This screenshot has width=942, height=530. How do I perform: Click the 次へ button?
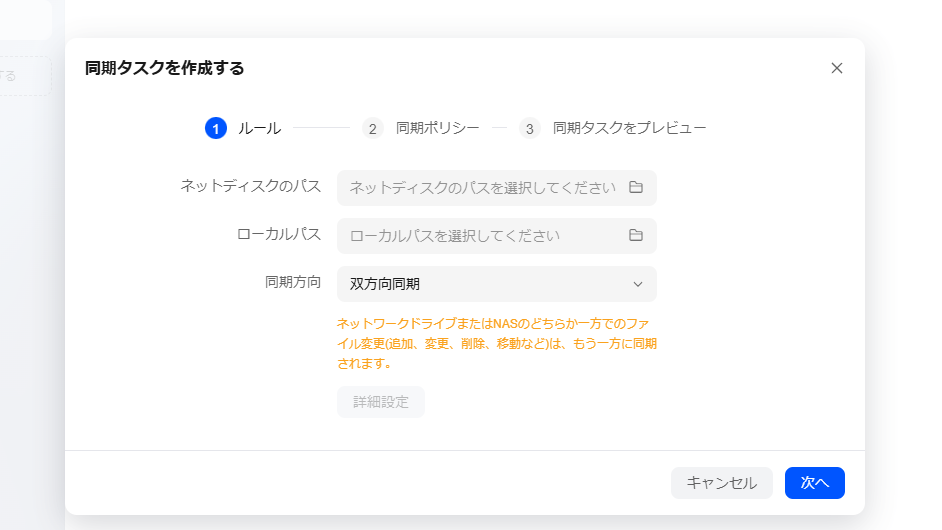[815, 483]
